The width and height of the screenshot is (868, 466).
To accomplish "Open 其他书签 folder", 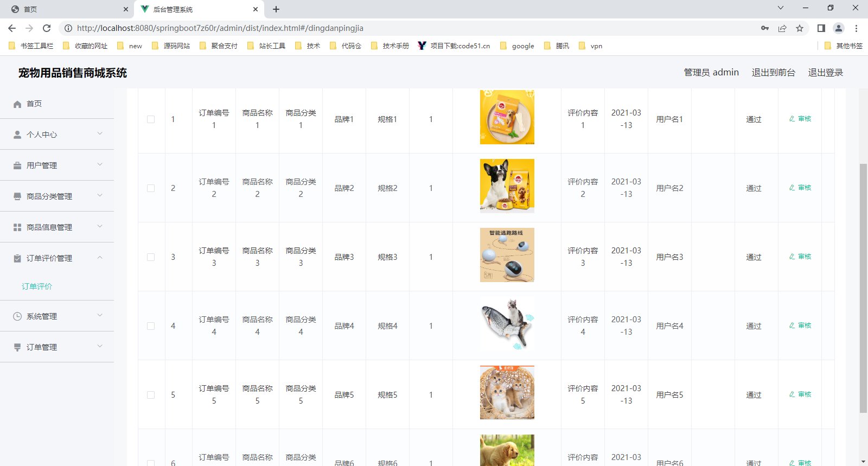I will (x=843, y=46).
